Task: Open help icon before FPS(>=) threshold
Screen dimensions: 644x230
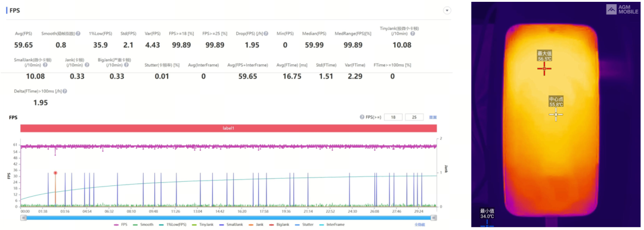Action: 361,117
